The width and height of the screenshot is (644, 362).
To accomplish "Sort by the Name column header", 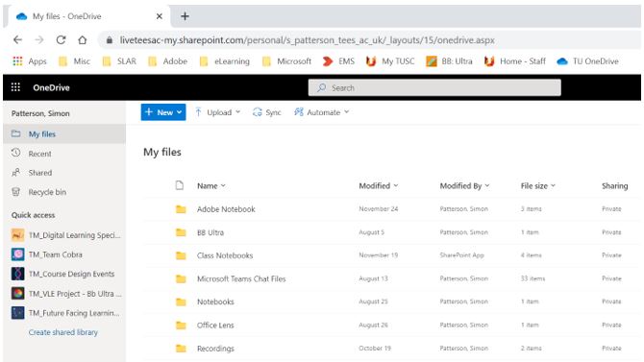I will click(211, 185).
